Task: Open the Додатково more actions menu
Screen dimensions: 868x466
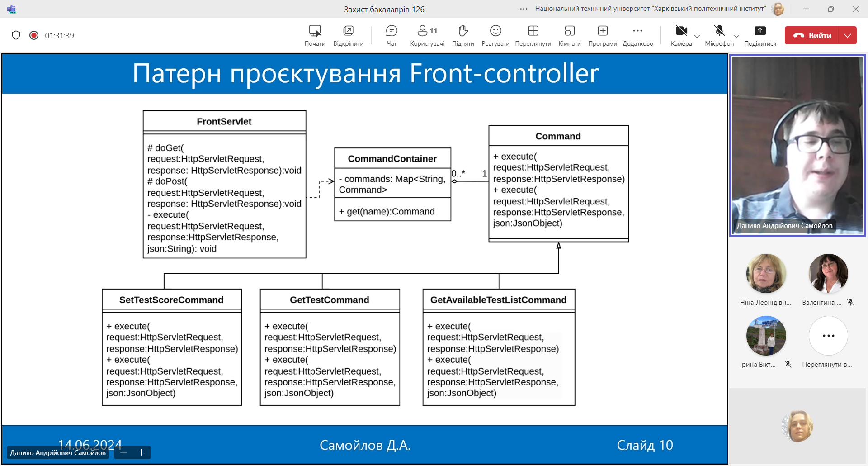Action: tap(638, 35)
